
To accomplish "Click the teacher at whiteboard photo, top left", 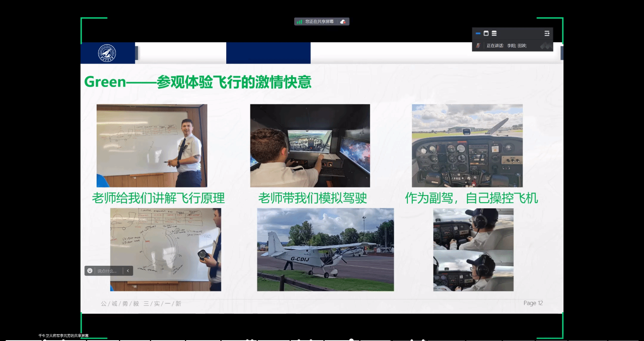I will tap(152, 146).
